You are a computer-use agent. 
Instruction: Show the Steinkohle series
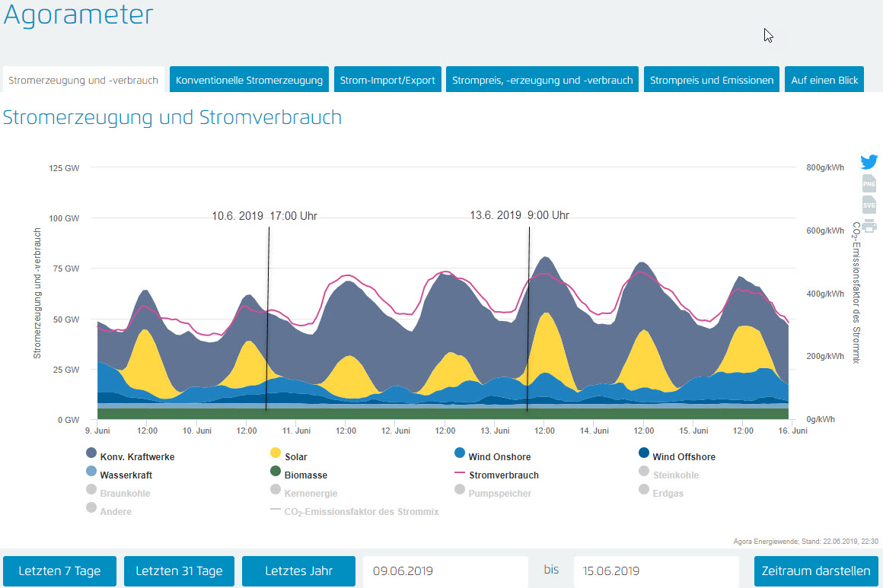[x=674, y=475]
